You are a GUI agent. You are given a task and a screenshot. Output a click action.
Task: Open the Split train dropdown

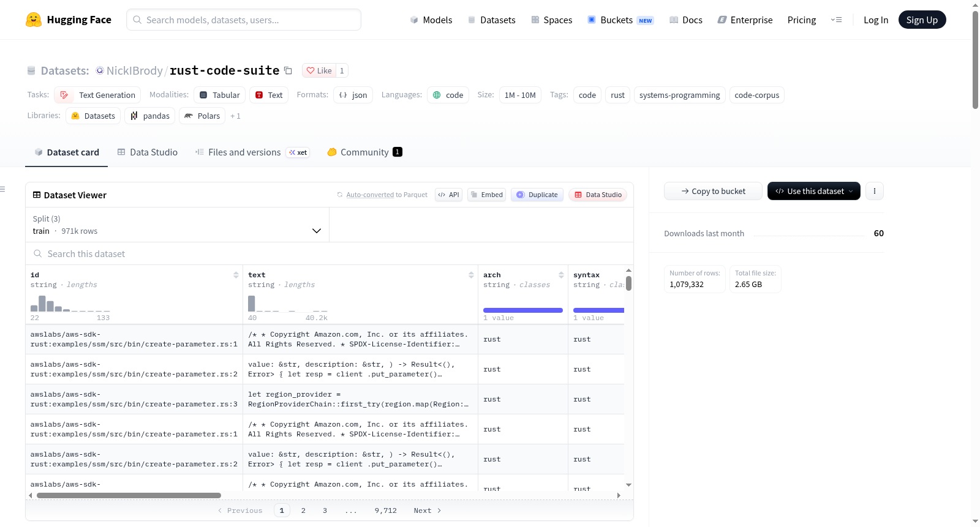tap(177, 225)
